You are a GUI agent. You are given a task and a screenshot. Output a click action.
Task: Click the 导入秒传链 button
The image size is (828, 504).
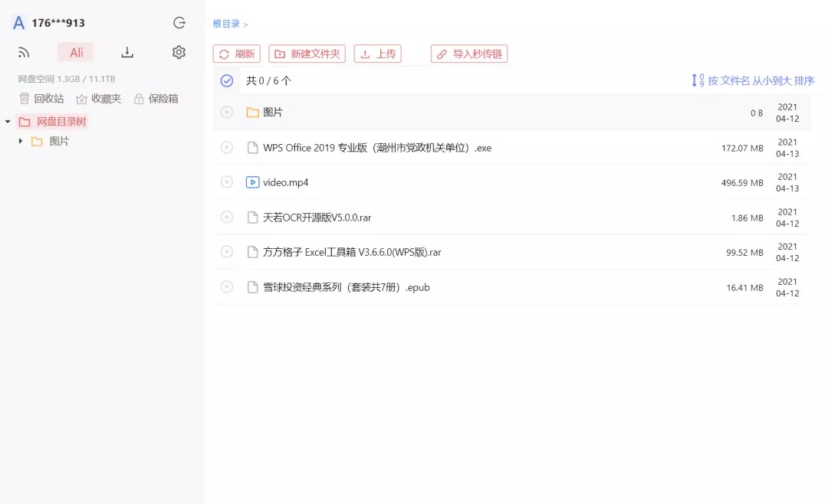(469, 54)
